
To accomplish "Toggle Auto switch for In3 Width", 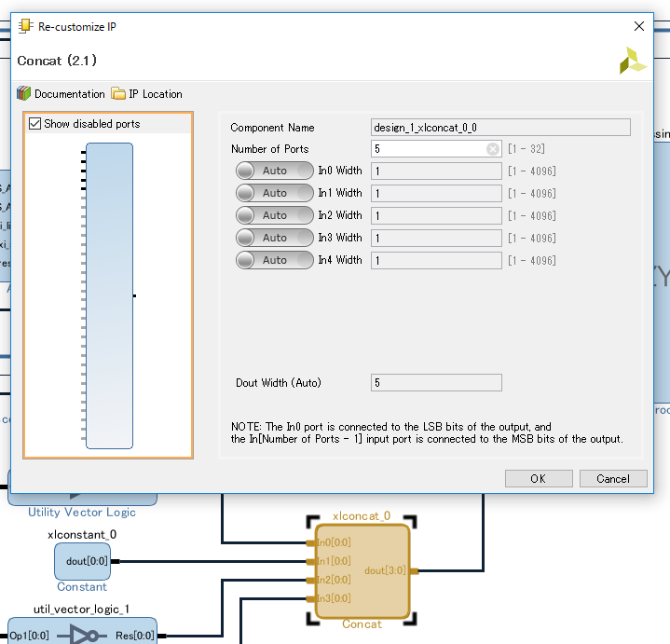I will click(274, 238).
